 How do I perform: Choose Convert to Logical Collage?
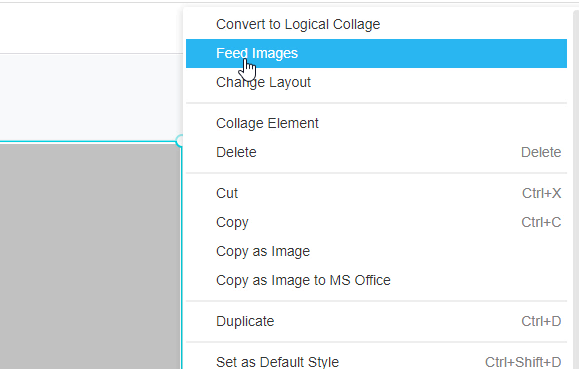(x=376, y=24)
